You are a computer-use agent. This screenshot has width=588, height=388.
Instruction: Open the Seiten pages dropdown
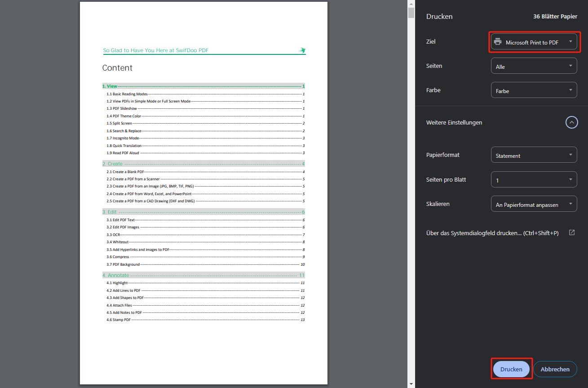(534, 66)
